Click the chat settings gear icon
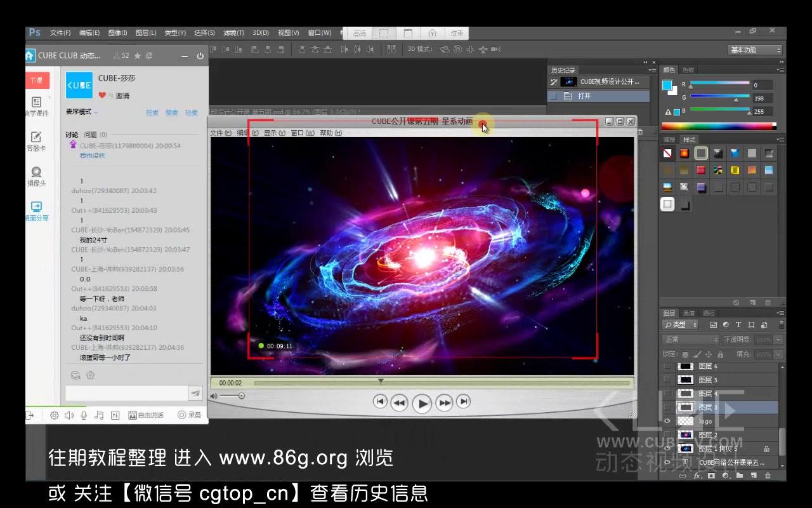This screenshot has height=508, width=812. [x=55, y=415]
